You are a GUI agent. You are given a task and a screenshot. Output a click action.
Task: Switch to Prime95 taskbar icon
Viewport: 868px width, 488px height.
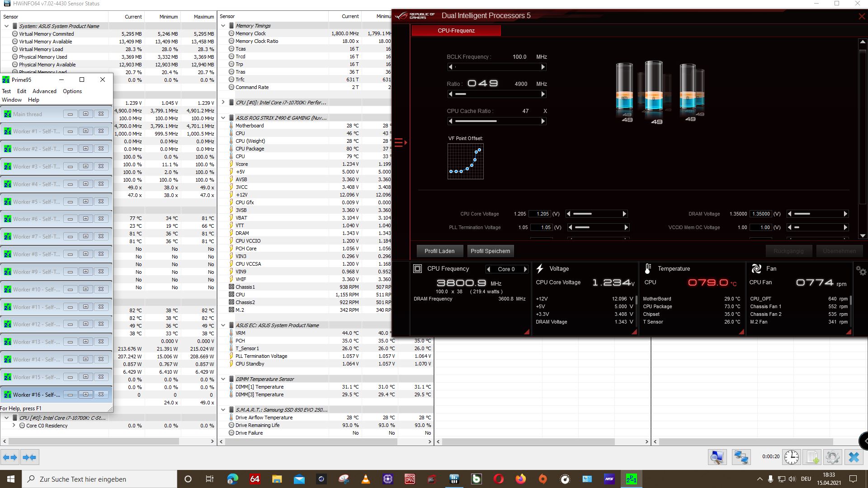[632, 479]
